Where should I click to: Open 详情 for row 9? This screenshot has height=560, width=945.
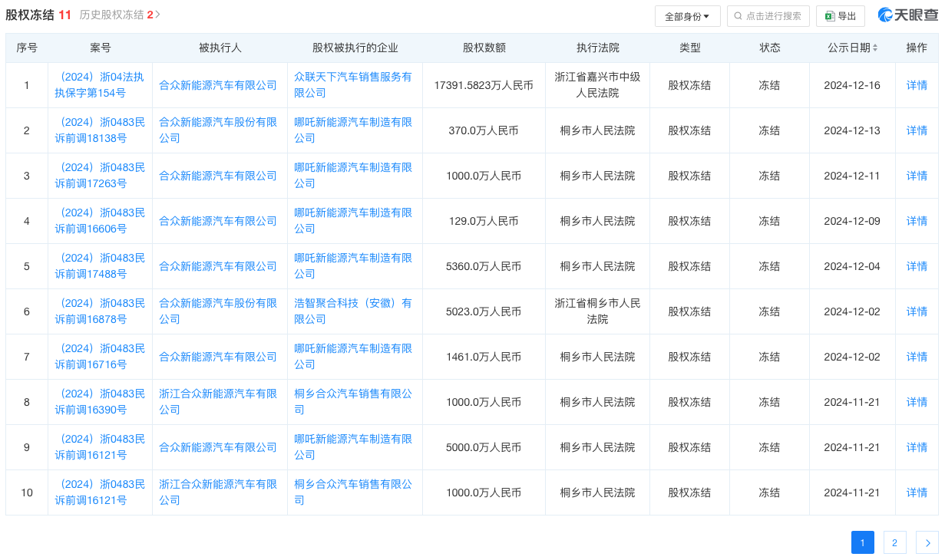(917, 447)
